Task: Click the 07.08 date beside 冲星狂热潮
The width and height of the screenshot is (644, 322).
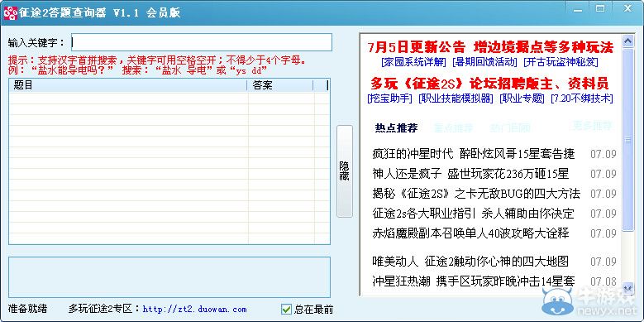Action: [603, 281]
